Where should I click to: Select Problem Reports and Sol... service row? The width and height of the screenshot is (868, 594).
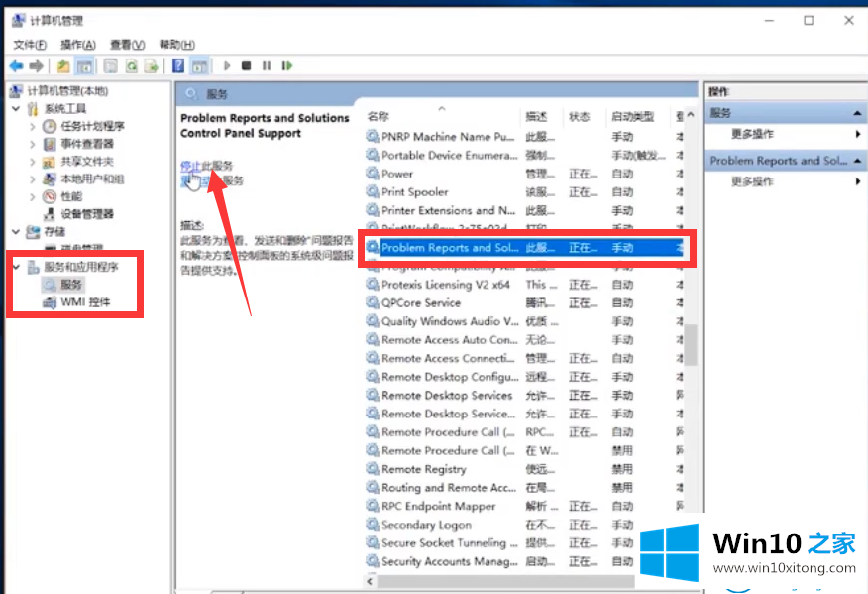[524, 248]
